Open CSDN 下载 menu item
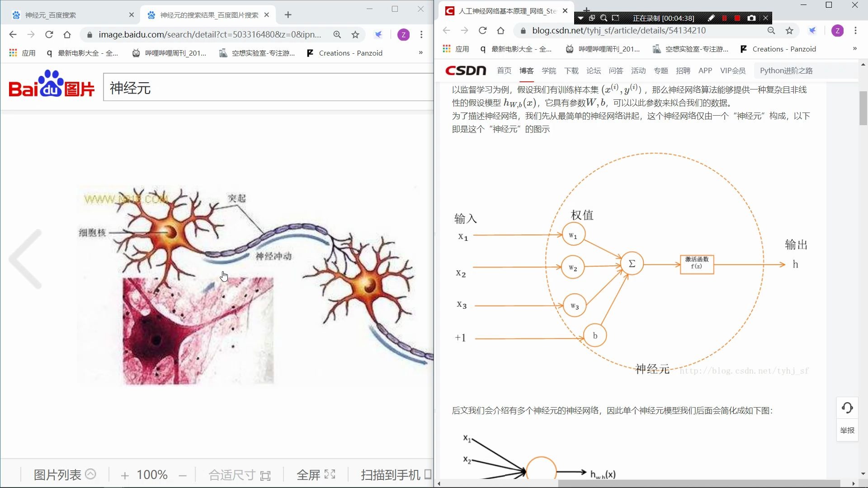 point(571,70)
